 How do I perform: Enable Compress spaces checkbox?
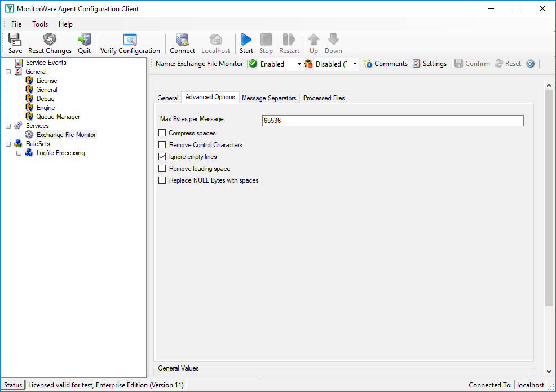click(162, 133)
